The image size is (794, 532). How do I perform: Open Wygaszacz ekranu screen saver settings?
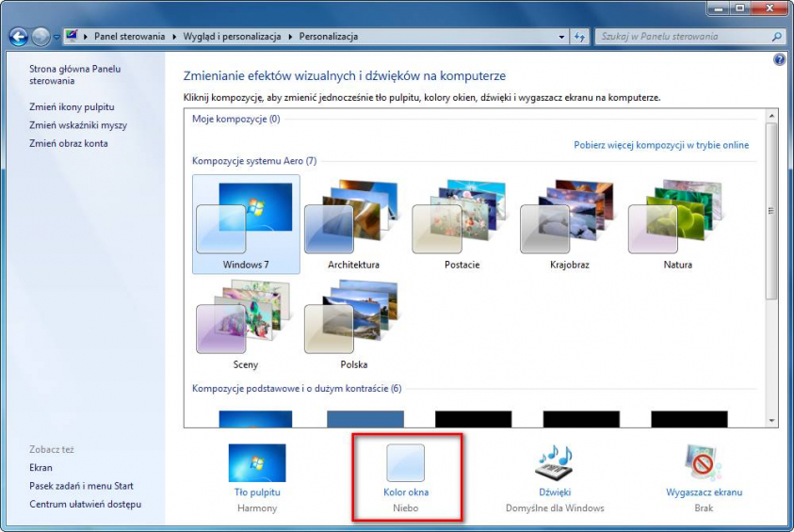[704, 463]
